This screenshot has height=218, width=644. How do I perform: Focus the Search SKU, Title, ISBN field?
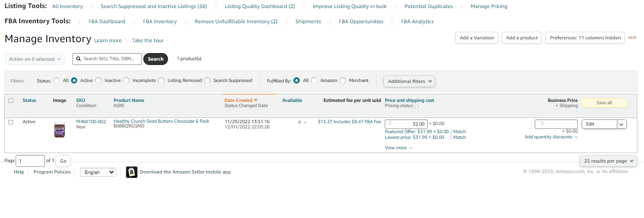(x=107, y=59)
